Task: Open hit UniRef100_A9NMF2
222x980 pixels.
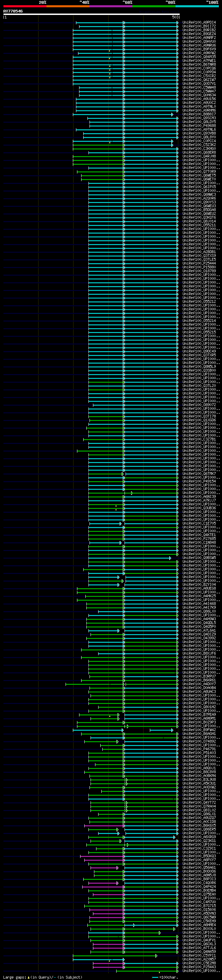Action: pyautogui.click(x=199, y=38)
